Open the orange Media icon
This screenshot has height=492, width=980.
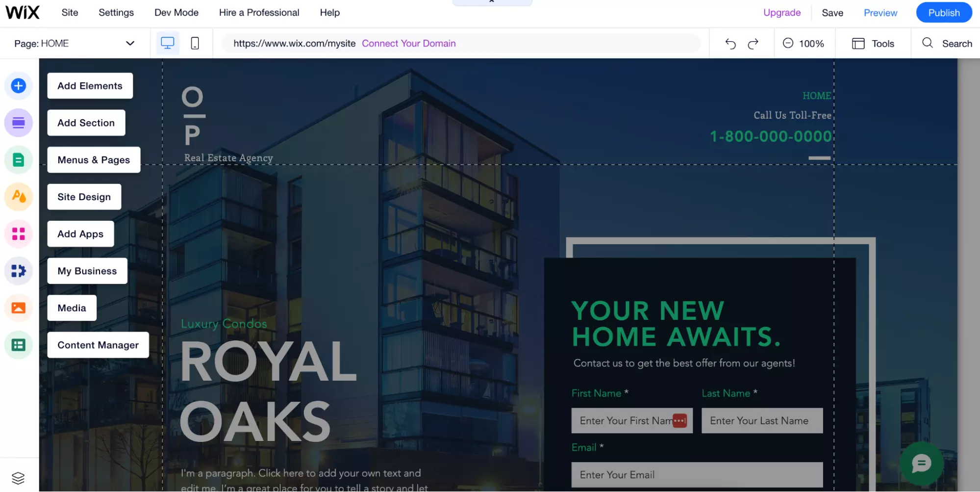pyautogui.click(x=19, y=308)
